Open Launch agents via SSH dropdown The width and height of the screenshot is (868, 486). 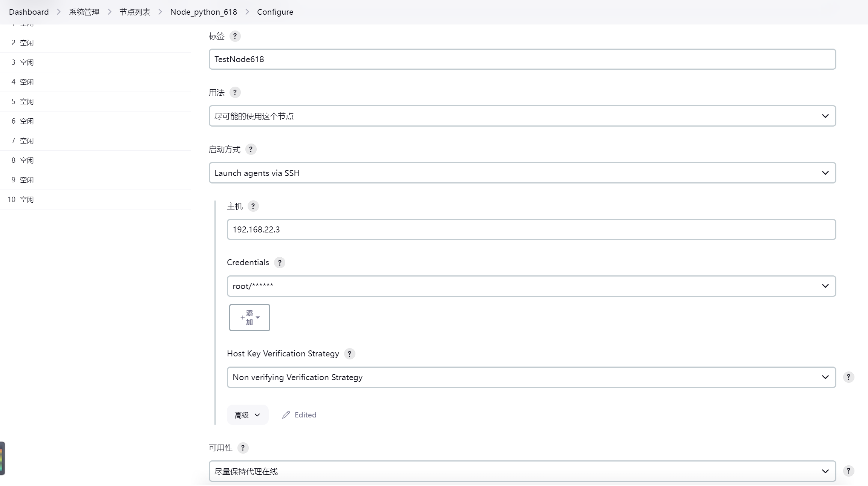[522, 173]
